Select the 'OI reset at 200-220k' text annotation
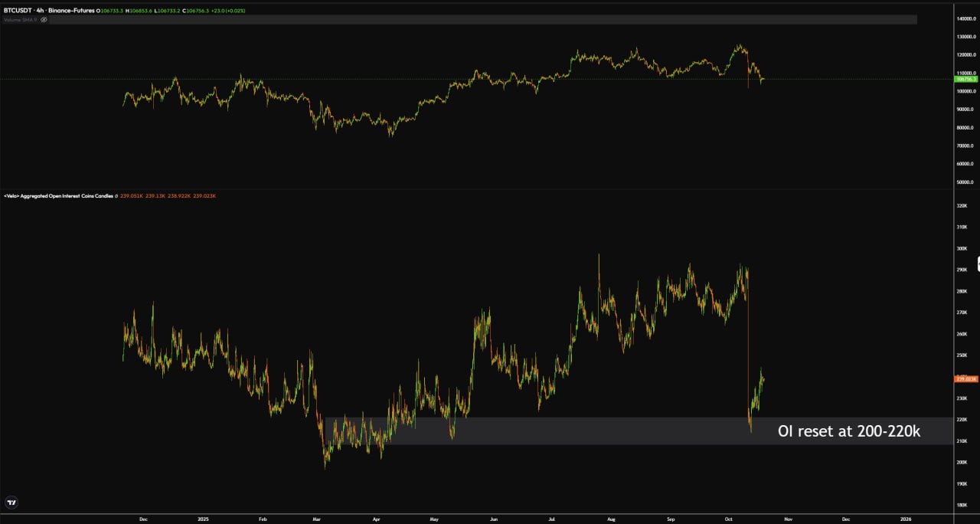Screen dimensions: 980x524 click(848, 432)
